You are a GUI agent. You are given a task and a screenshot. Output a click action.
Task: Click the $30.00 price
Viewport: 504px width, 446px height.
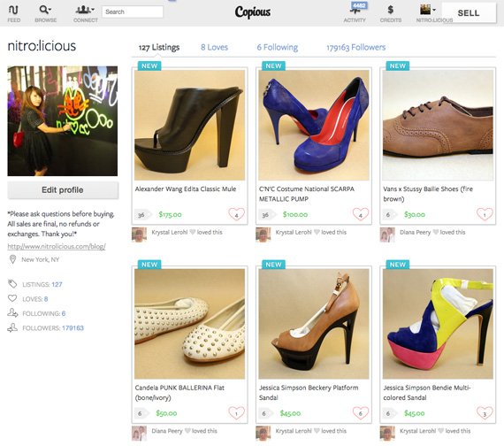pos(415,214)
